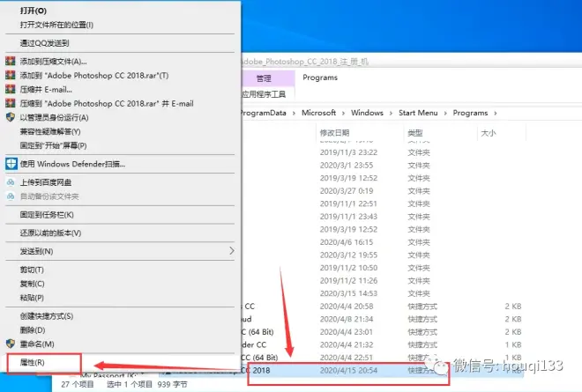Switch to the 管理 ribbon tab
The image size is (582, 392).
(264, 78)
